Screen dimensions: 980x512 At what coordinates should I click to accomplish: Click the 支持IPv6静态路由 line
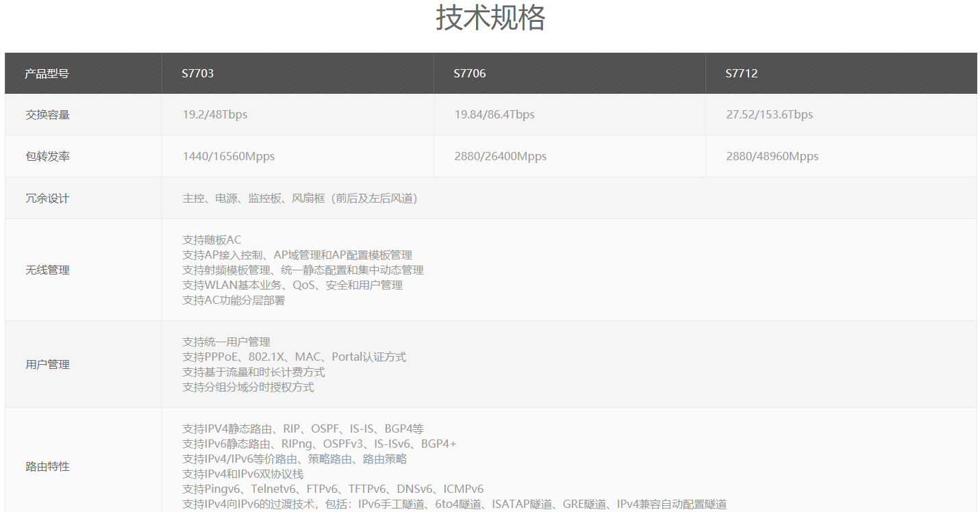click(319, 444)
